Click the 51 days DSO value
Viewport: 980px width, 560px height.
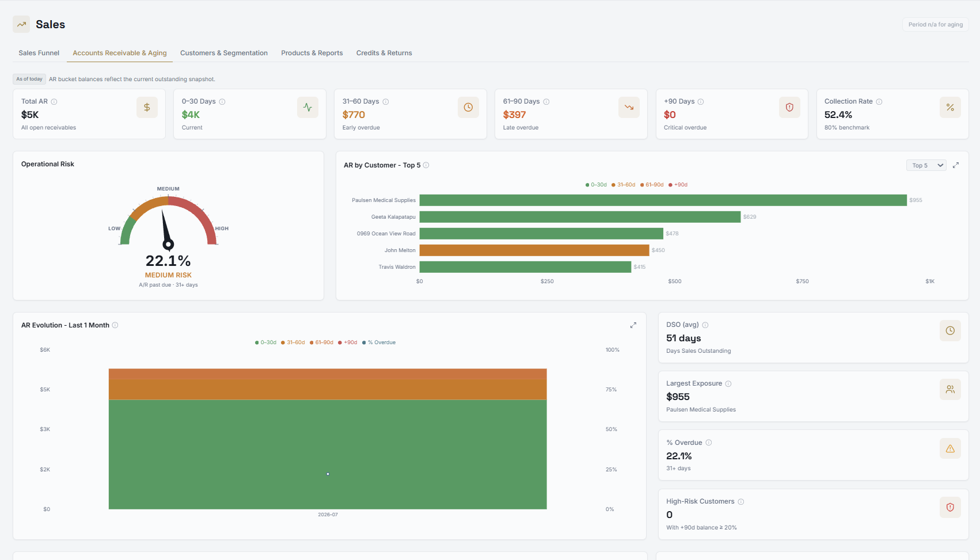(x=683, y=338)
